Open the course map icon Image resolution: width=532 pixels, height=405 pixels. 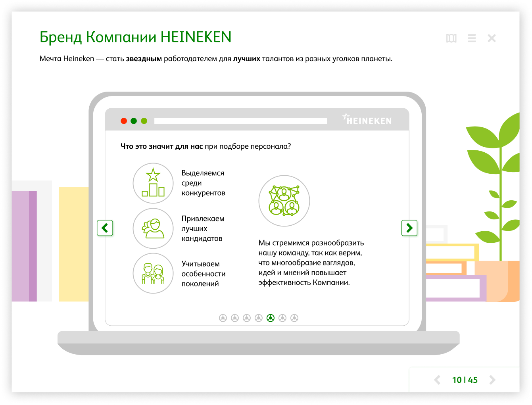451,38
